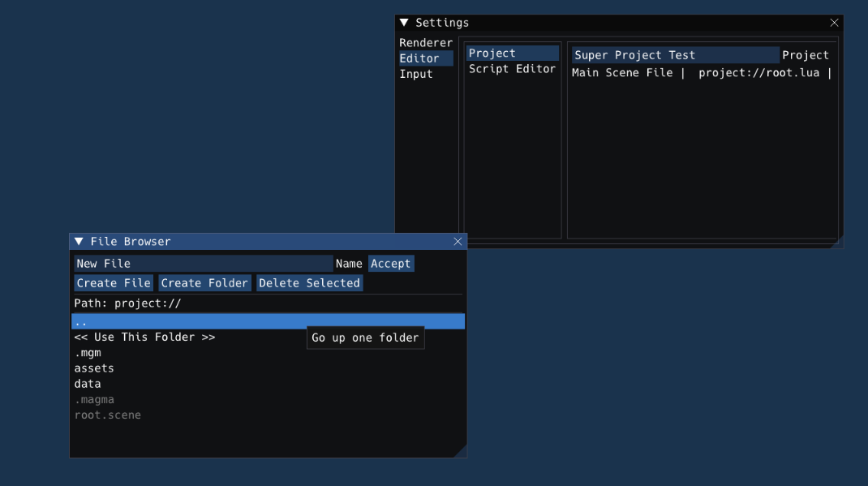Click the Path: project:// text
Image resolution: width=868 pixels, height=486 pixels.
(128, 303)
